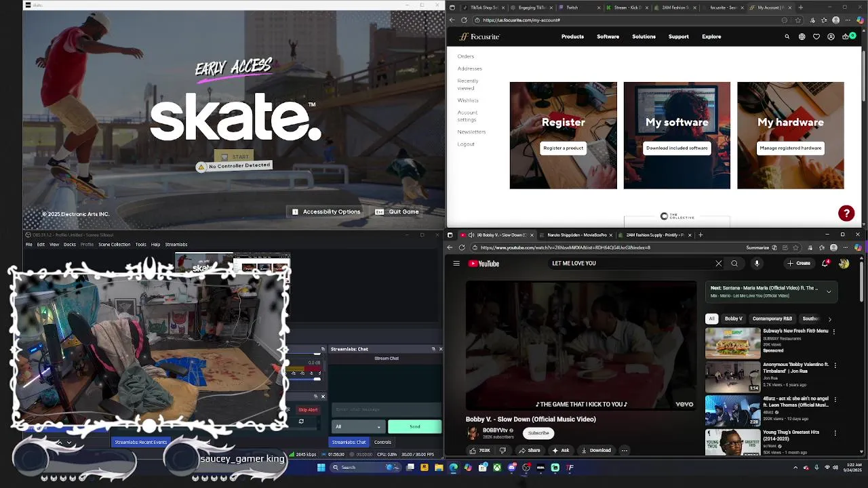Open OBS Docks menu
This screenshot has height=488, width=868.
click(69, 244)
